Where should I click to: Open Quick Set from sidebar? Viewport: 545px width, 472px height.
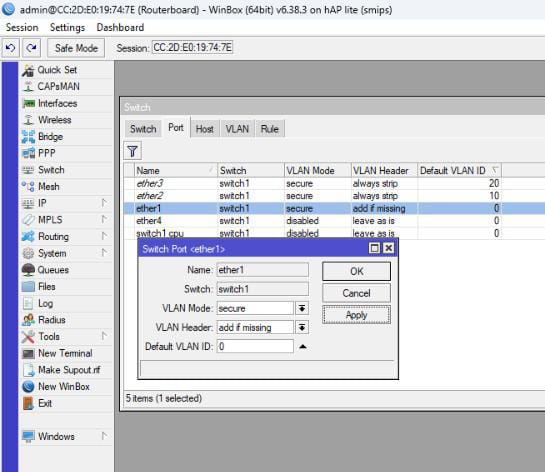(x=57, y=70)
